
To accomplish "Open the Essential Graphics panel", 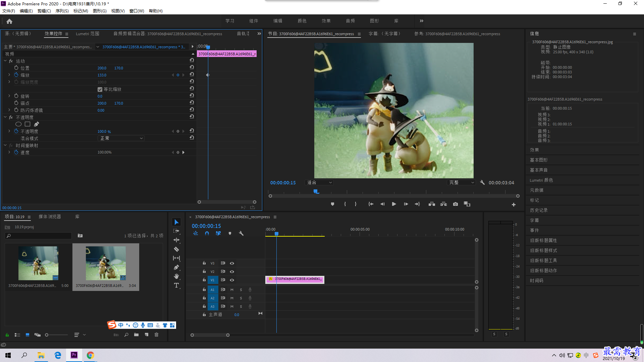I will pos(539,160).
